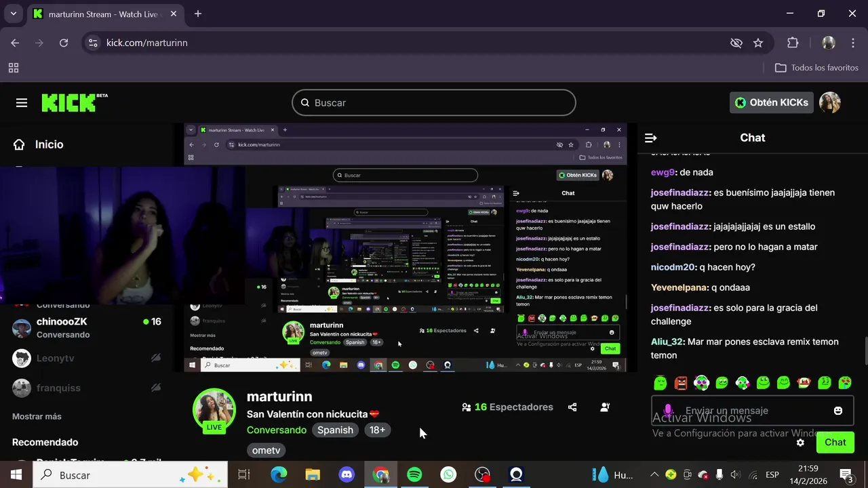868x488 pixels.
Task: Click the Enviar un mensaje input
Action: 751,411
